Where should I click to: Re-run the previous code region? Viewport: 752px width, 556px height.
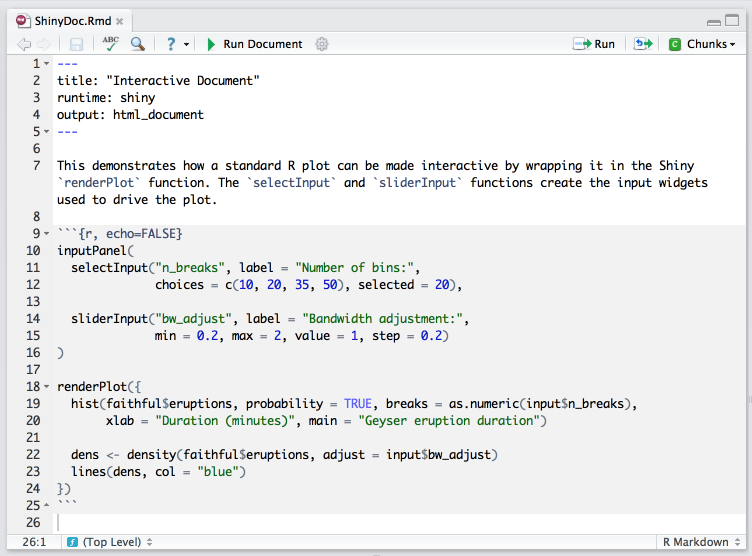[x=643, y=44]
